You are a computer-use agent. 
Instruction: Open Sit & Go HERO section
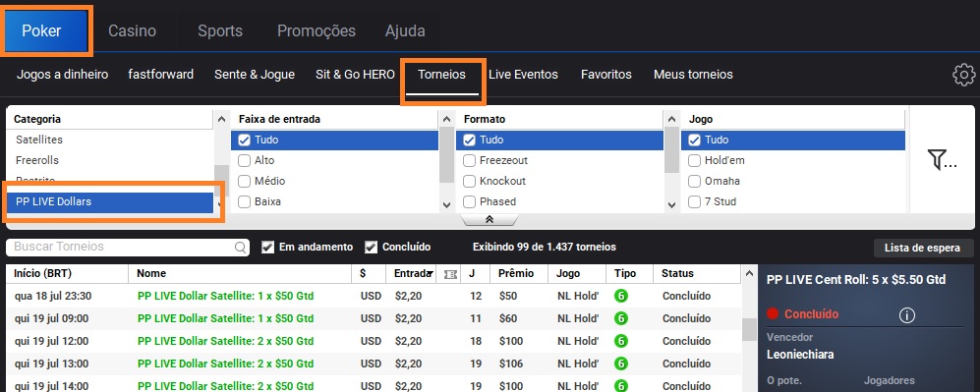click(x=355, y=75)
